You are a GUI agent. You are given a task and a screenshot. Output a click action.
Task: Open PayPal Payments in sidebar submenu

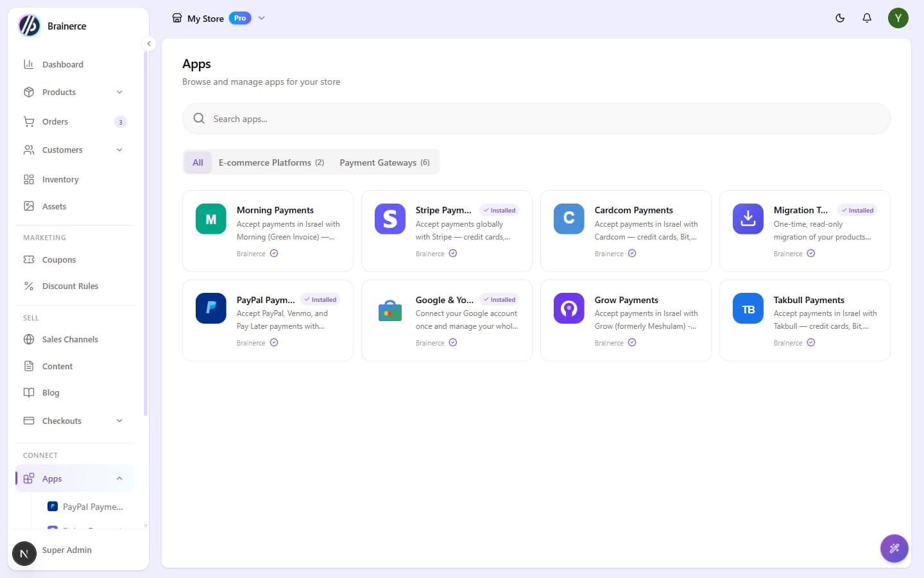click(85, 507)
